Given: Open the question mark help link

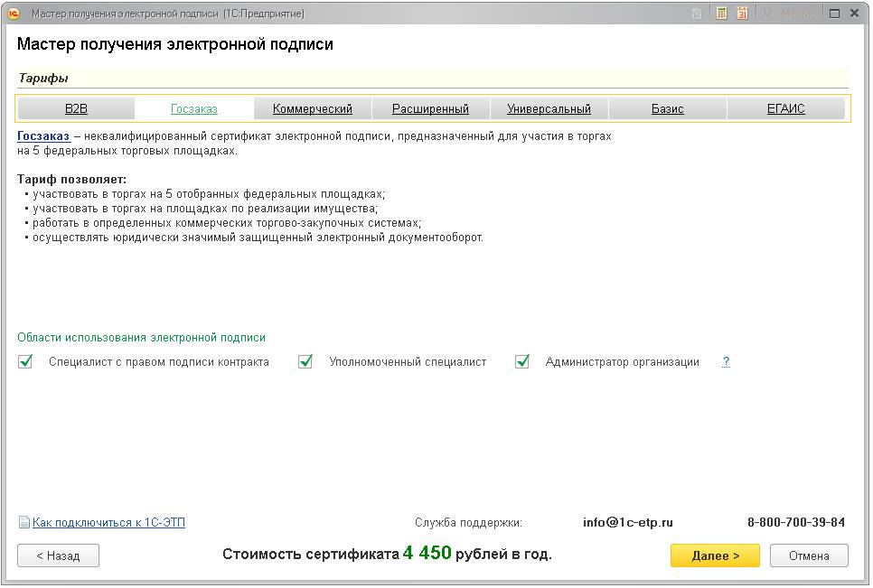Looking at the screenshot, I should (726, 361).
